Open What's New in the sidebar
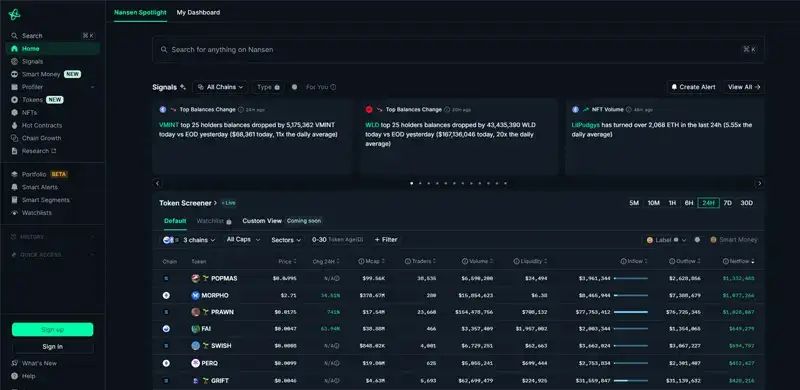Screen dimensions: 800x390 [x=39, y=363]
